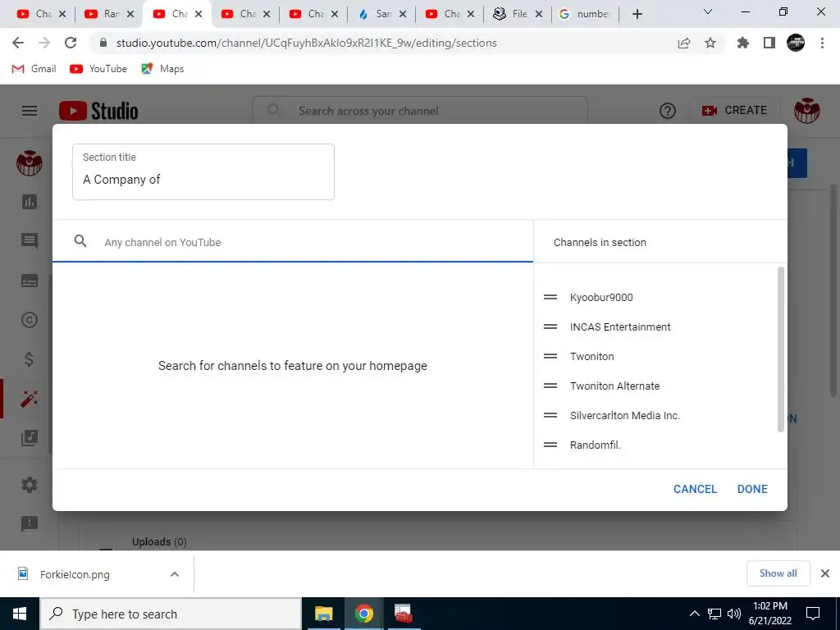Open the Audio library sidebar icon
The image size is (840, 630).
30,438
